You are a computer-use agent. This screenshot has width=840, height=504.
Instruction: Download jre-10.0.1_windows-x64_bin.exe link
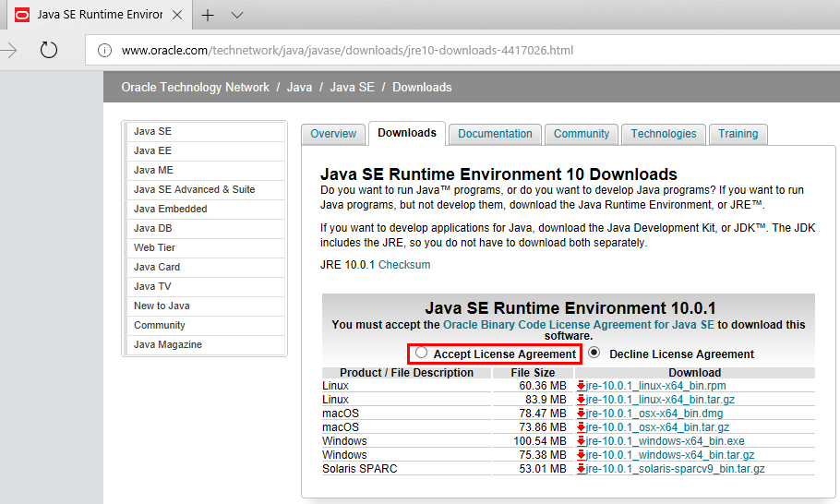tap(665, 441)
